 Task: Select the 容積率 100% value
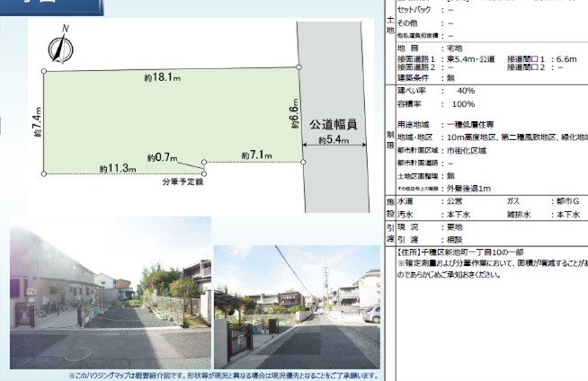466,105
